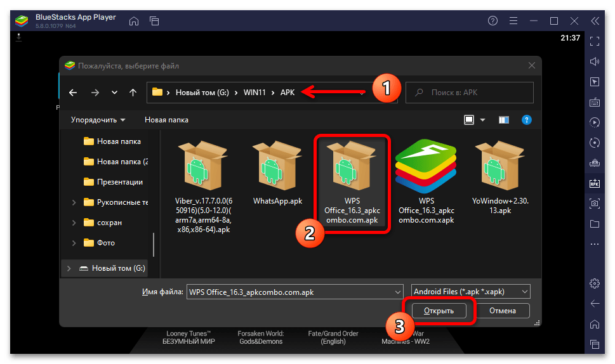Open file dialog help blue icon
Image resolution: width=615 pixels, height=364 pixels.
pyautogui.click(x=526, y=120)
